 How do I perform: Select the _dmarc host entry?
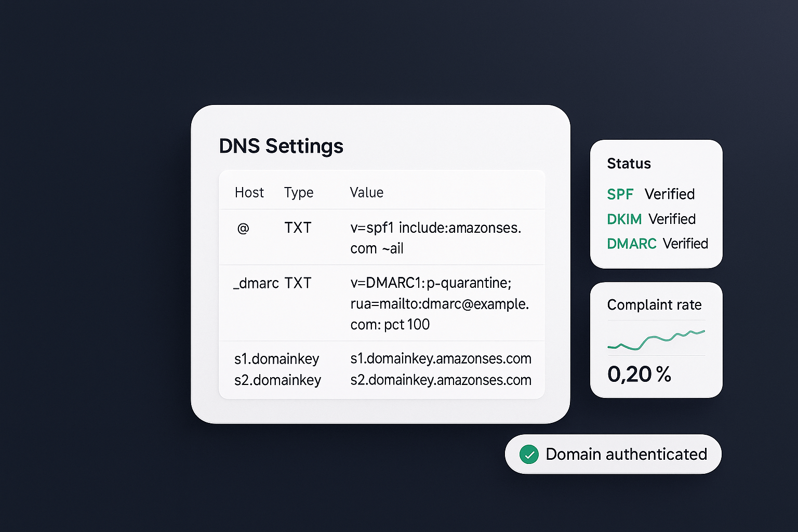coord(256,283)
